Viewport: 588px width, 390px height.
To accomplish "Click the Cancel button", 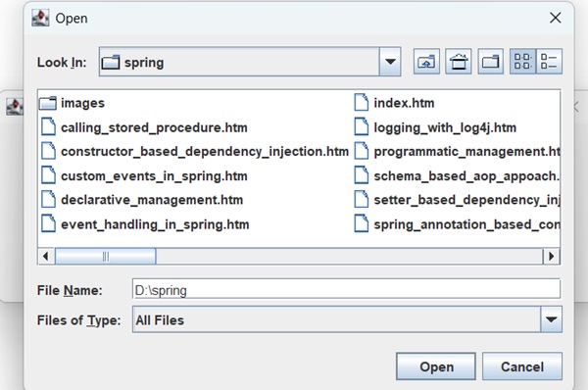I will 522,366.
